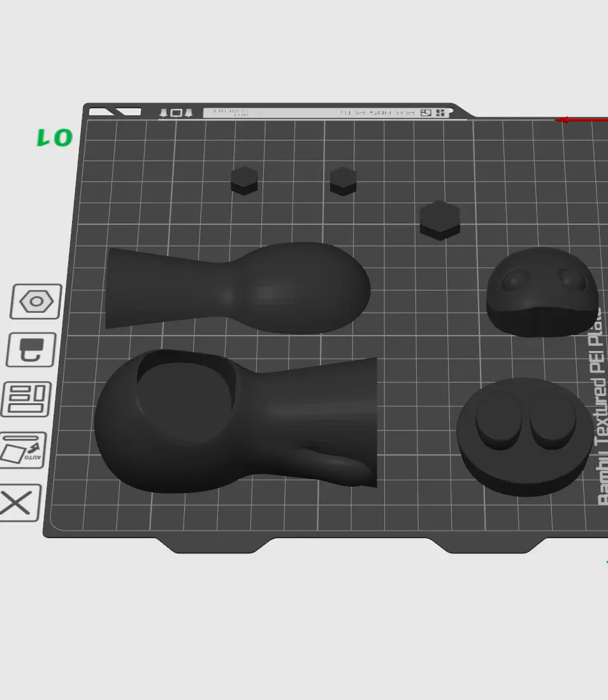Select the round disc with two ovals
Image resolution: width=608 pixels, height=700 pixels.
(525, 436)
